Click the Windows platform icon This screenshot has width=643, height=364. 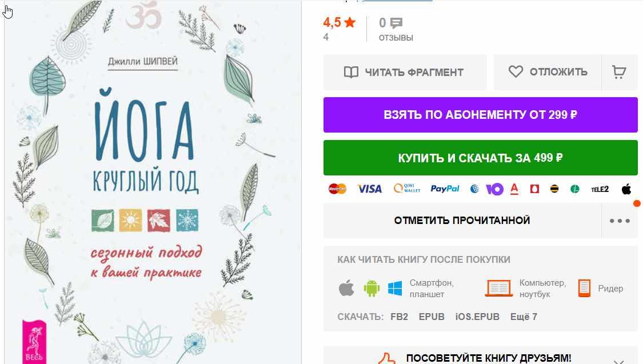pyautogui.click(x=395, y=288)
